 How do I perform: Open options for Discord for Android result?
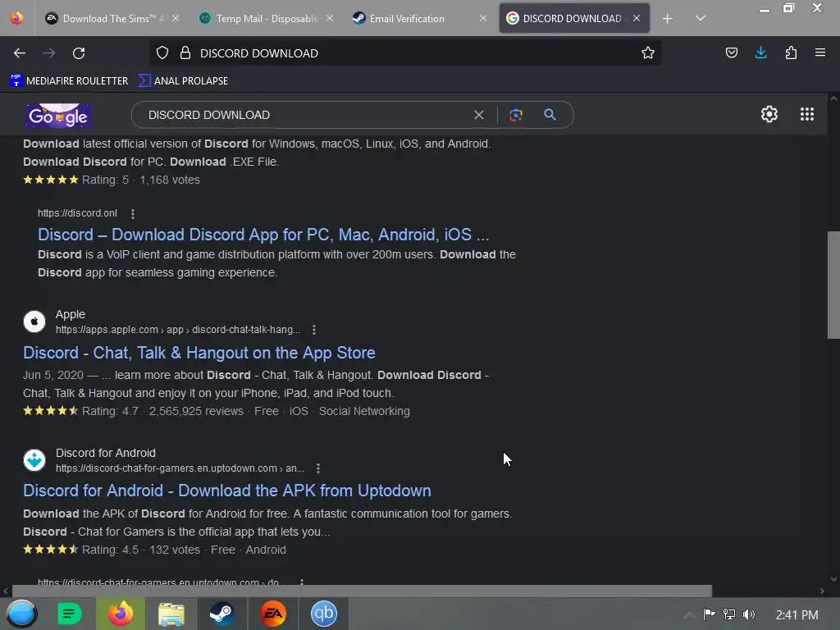click(x=318, y=468)
